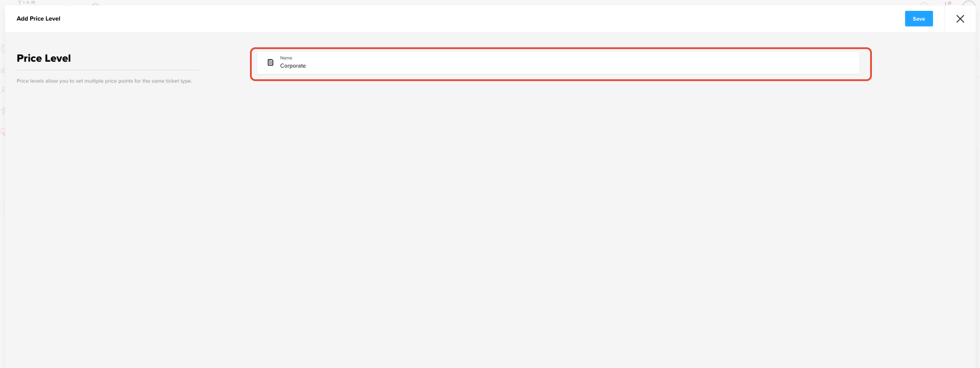Screen dimensions: 980x368
Task: Open the dimmed user sidebar icon
Action: (x=3, y=90)
